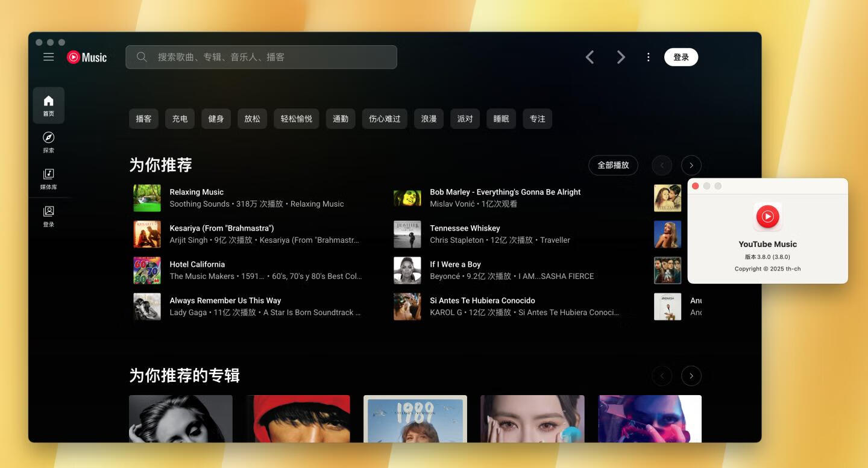Open the Music Makers artist link
The height and width of the screenshot is (468, 868).
(202, 276)
